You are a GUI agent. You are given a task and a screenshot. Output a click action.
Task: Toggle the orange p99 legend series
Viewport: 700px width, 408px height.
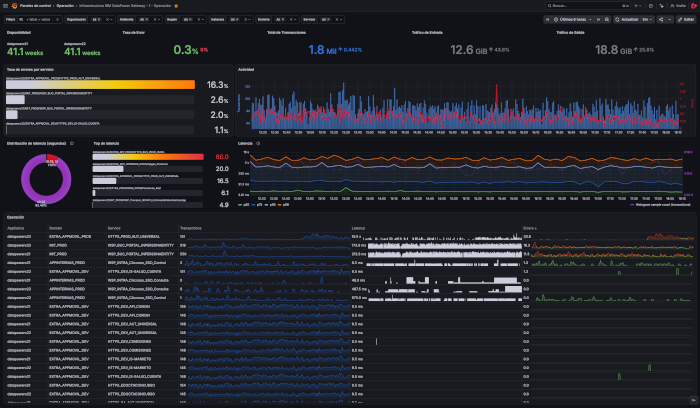(283, 205)
